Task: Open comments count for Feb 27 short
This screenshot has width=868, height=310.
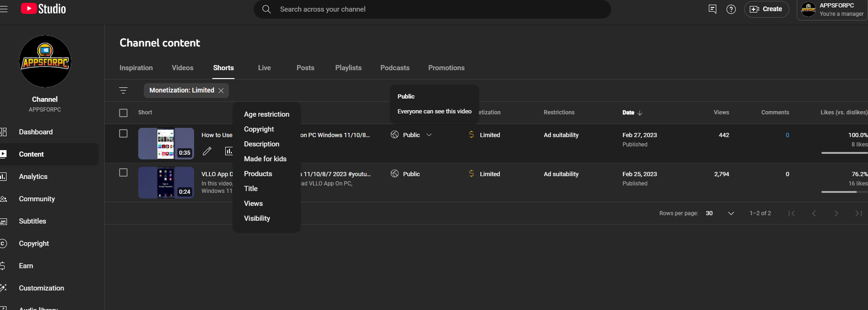Action: (787, 135)
